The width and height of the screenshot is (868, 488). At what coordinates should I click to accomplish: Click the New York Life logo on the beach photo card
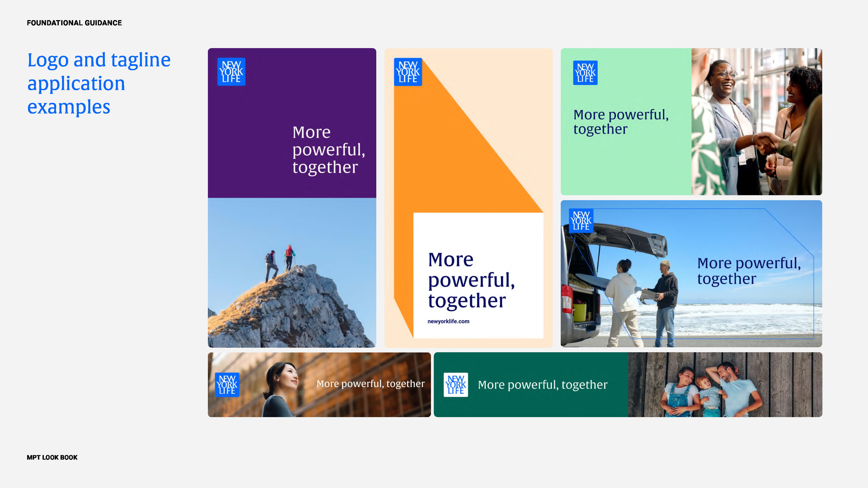[x=581, y=220]
